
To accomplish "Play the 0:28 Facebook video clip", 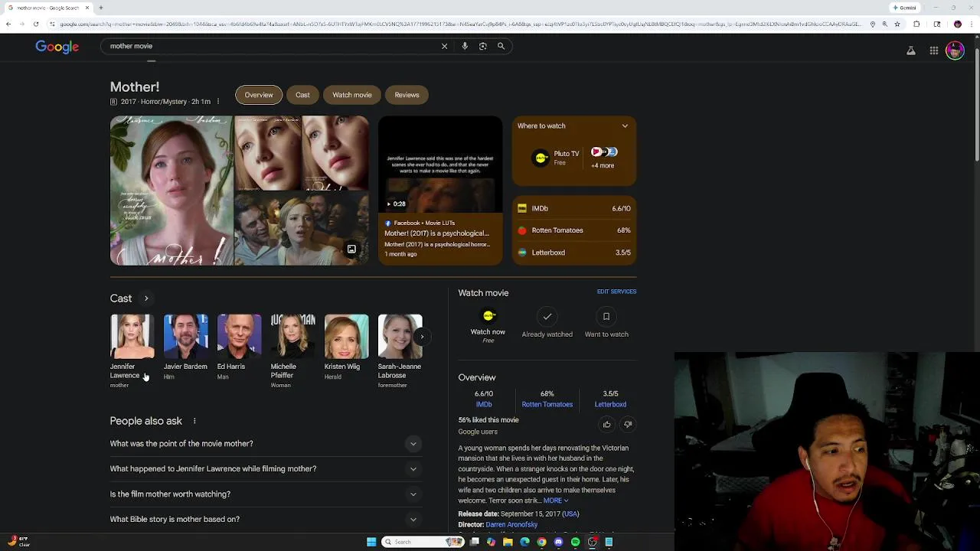I will 440,164.
